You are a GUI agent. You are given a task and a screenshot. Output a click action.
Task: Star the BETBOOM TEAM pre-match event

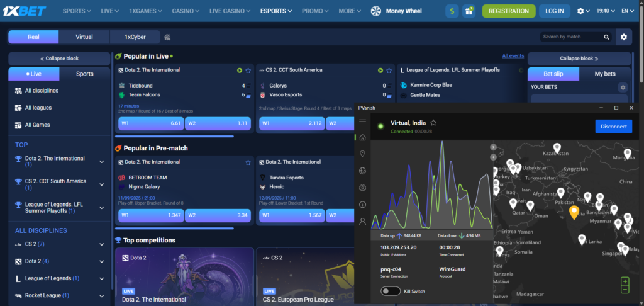pos(248,162)
